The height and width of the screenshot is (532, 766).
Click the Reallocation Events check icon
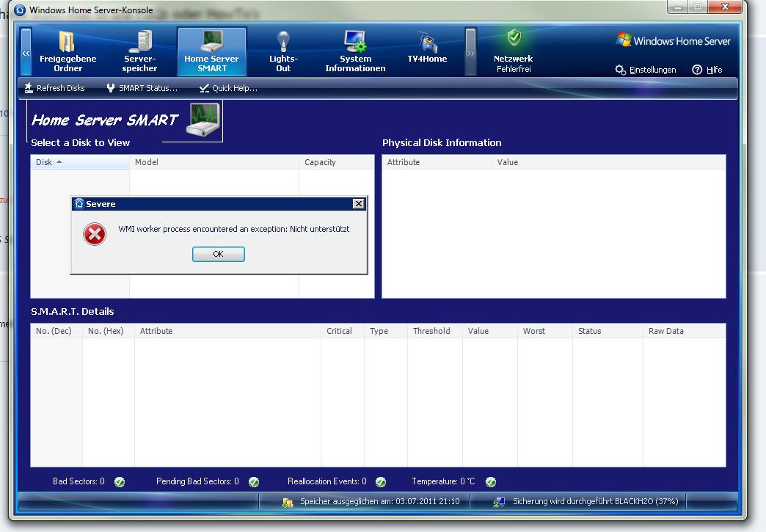point(381,482)
